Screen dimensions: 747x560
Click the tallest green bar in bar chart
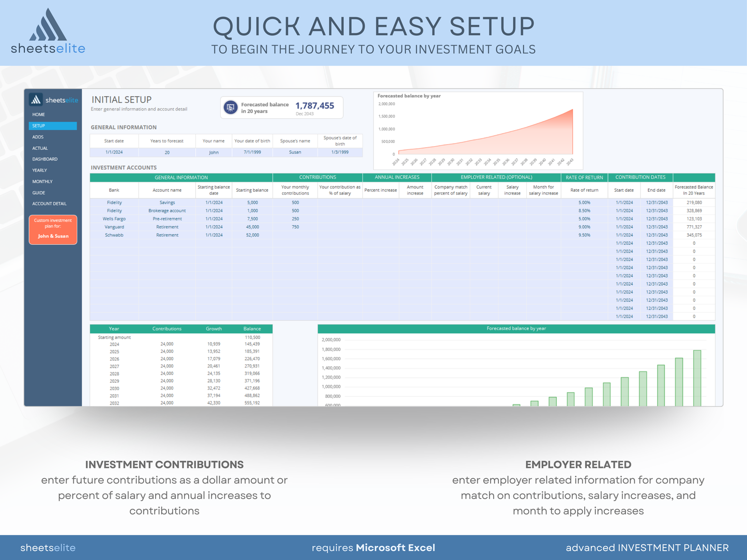tap(697, 378)
